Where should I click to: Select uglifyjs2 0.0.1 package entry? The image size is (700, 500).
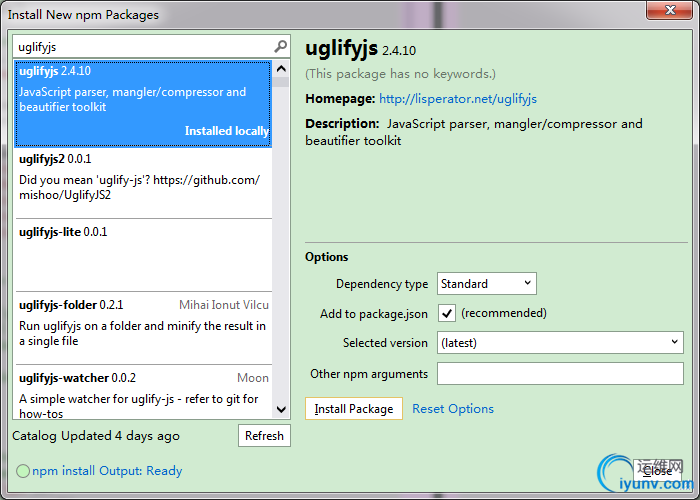143,183
